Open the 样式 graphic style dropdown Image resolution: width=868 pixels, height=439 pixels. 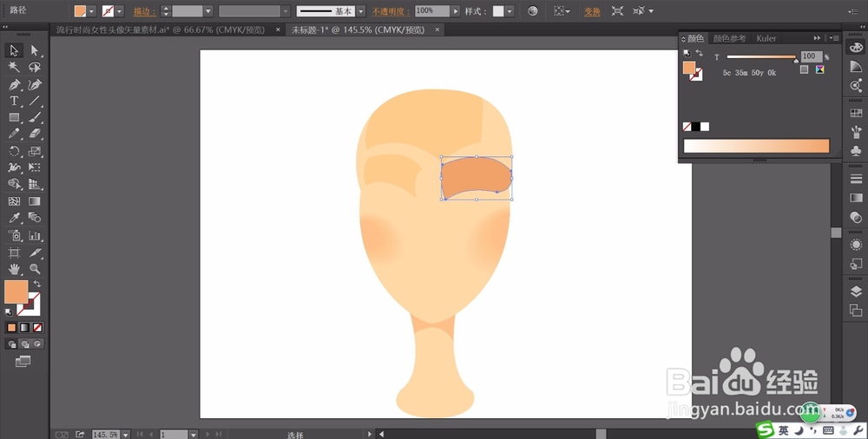510,11
